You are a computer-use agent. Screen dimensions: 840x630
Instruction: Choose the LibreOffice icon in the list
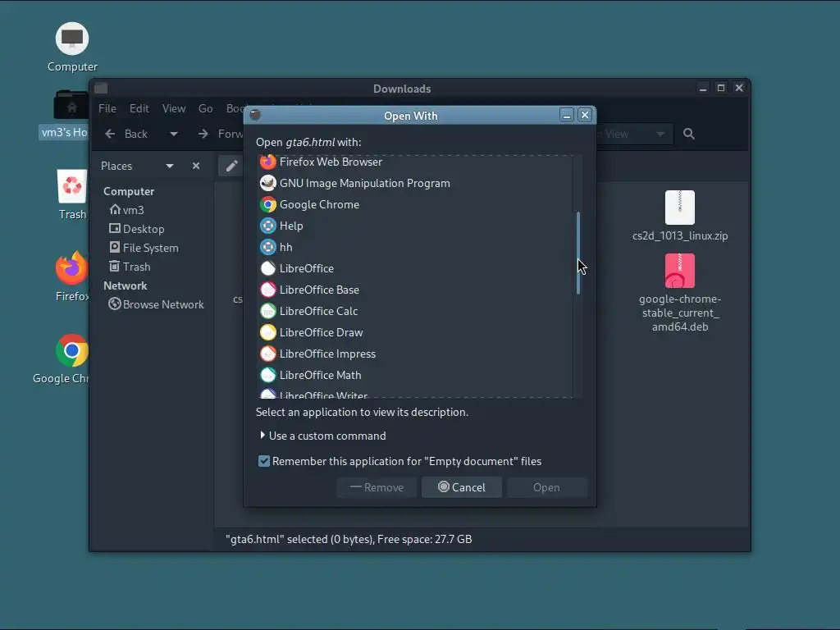pos(268,268)
